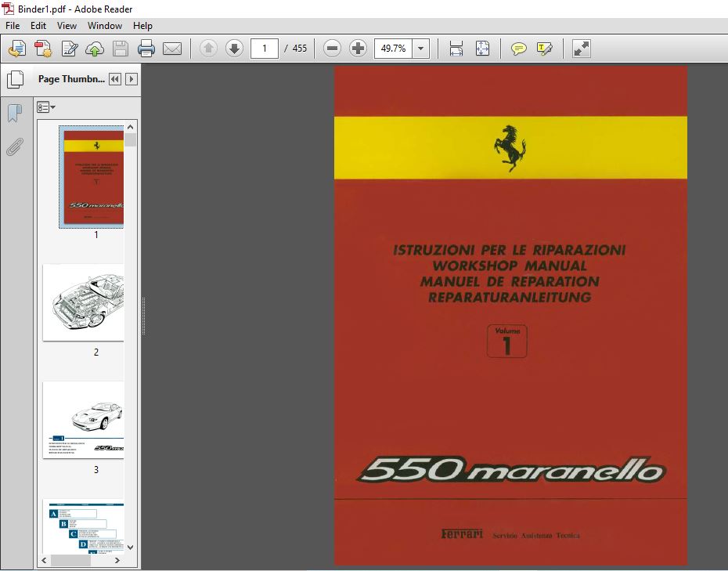
Task: Click the 'WORKSHOP MANUAL' text on page
Action: tap(510, 266)
